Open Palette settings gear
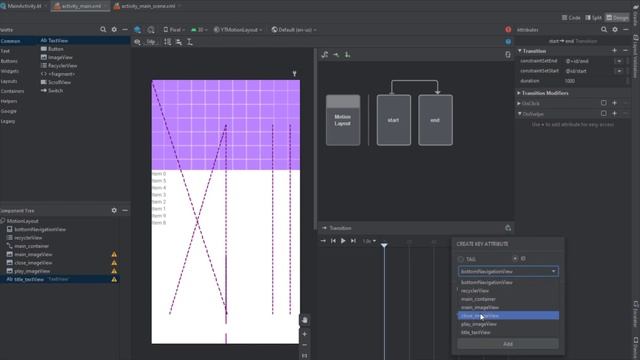Viewport: 640px width, 360px height. pos(114,29)
